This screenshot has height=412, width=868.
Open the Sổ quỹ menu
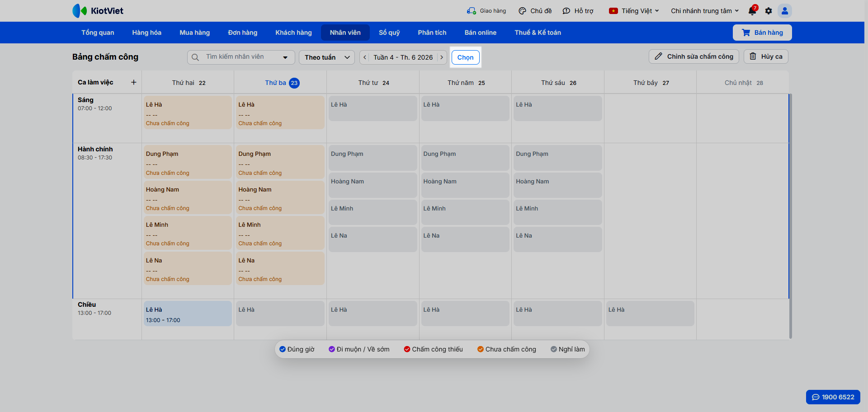pos(389,33)
